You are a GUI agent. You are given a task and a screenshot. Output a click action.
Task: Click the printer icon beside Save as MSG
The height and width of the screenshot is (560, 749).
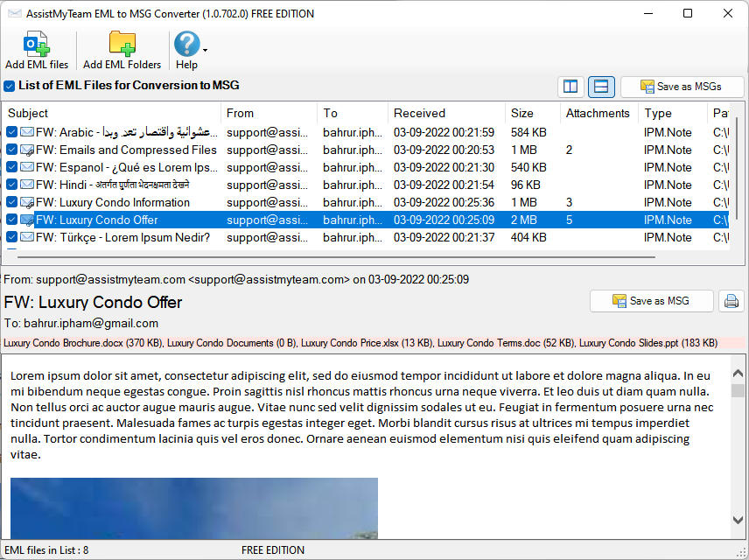click(731, 301)
